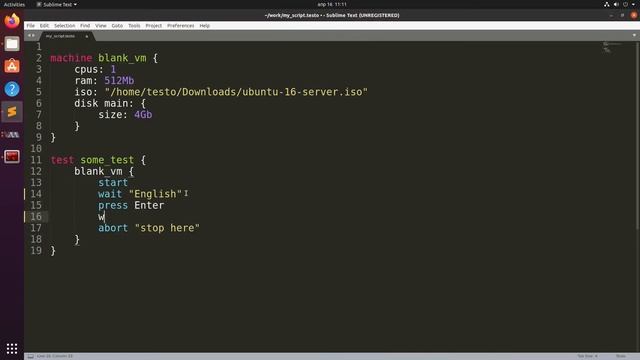The height and width of the screenshot is (360, 640).
Task: Show Applications grid
Action: (12, 348)
